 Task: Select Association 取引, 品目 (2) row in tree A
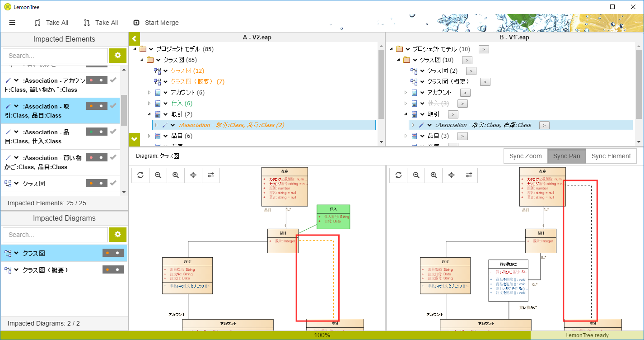(x=264, y=125)
